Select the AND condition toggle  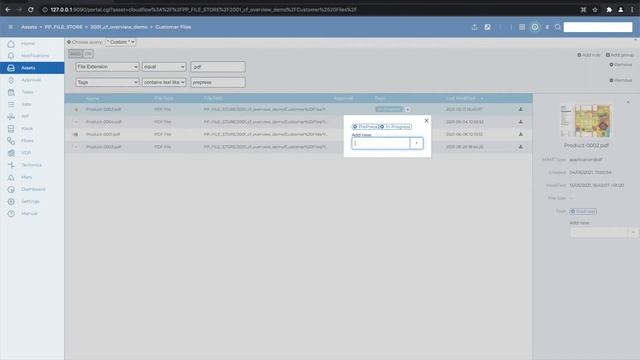click(75, 53)
